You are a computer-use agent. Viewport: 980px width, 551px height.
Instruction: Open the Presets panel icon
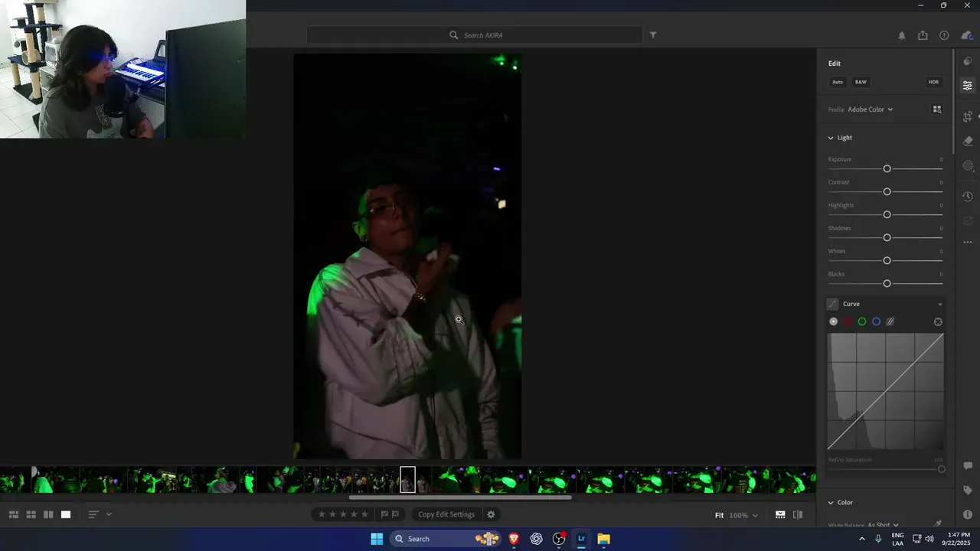[968, 61]
